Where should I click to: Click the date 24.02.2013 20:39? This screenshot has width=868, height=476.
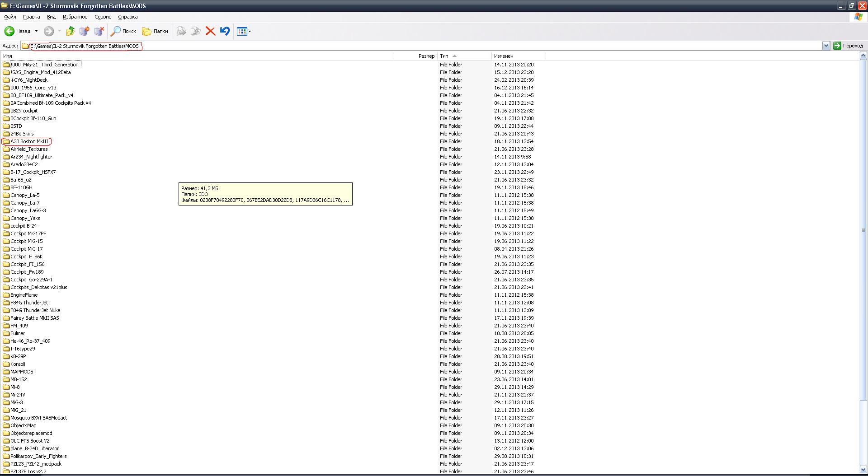514,80
